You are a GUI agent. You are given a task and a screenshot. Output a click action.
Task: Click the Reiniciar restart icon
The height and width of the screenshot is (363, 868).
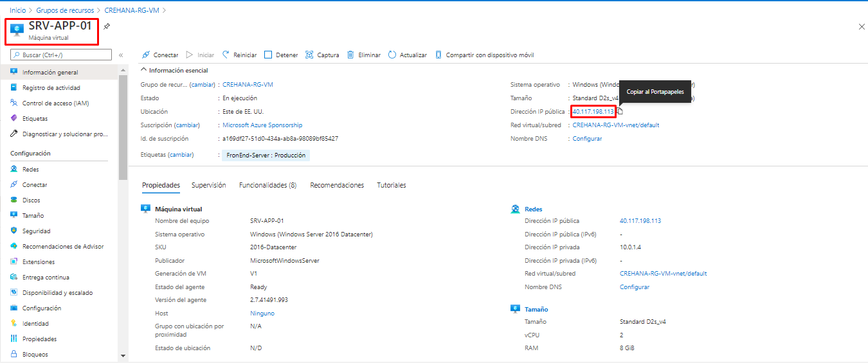226,55
